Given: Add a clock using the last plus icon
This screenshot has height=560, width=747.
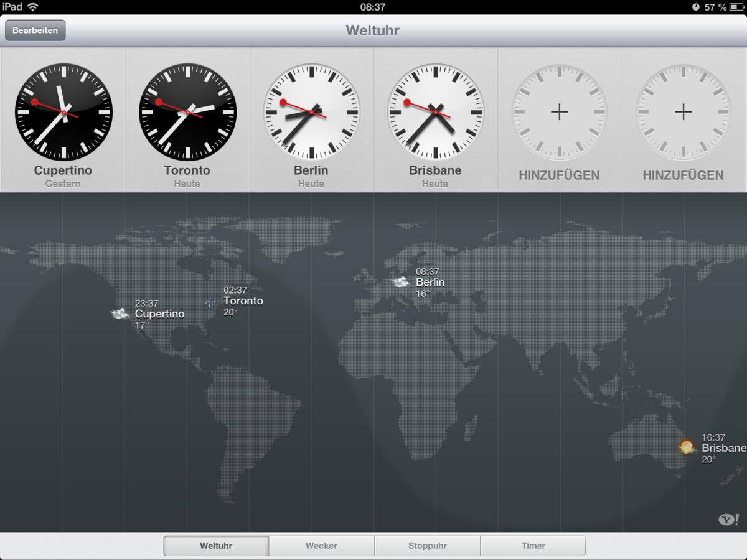Looking at the screenshot, I should coord(684,112).
